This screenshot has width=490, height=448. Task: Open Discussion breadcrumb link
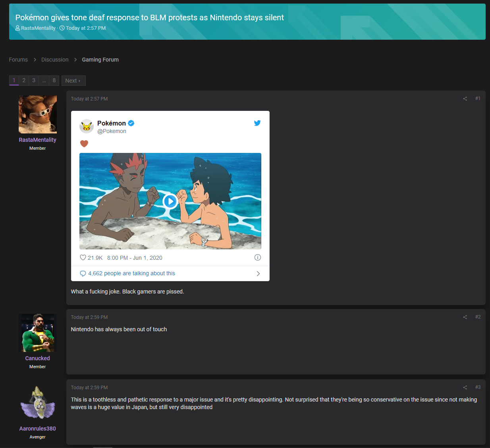[55, 60]
